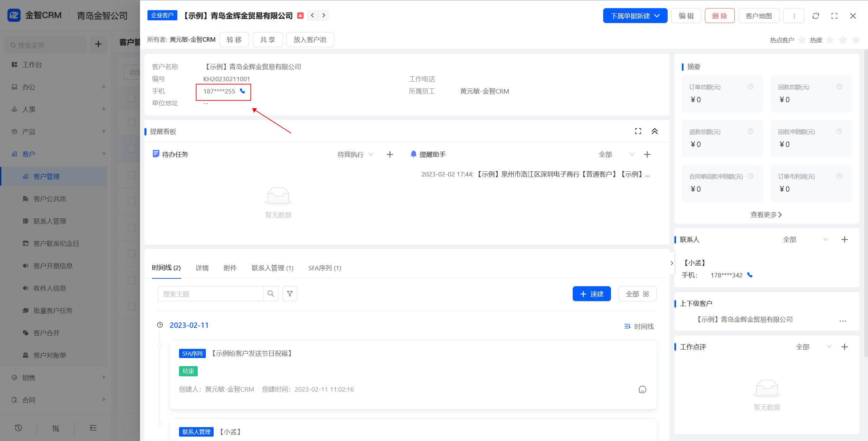Set 热度 to one star

(830, 40)
